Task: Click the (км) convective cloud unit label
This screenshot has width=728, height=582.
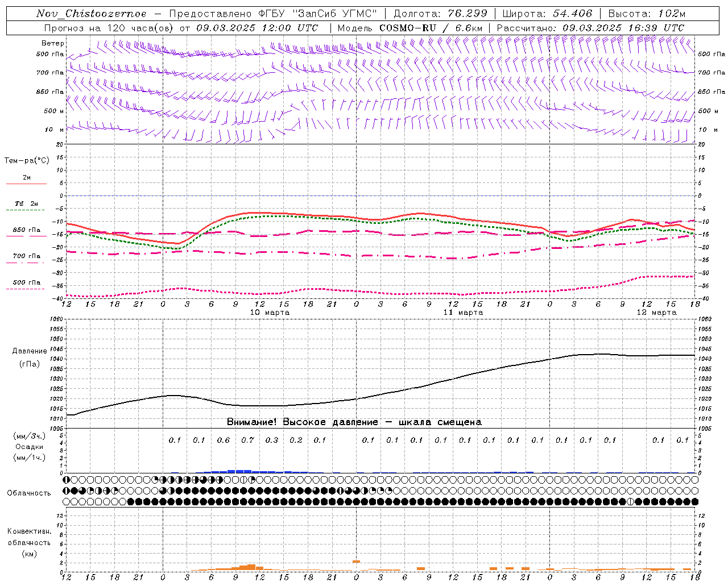Action: pyautogui.click(x=29, y=554)
